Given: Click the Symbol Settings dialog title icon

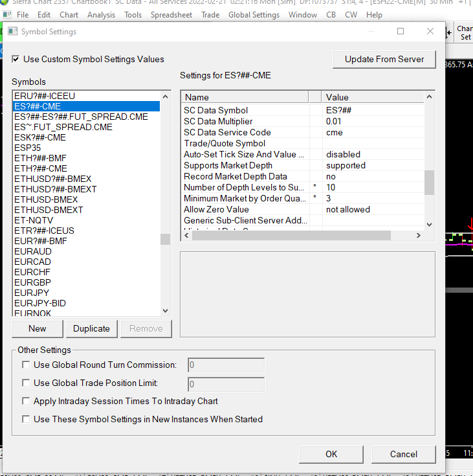Looking at the screenshot, I should [x=12, y=31].
